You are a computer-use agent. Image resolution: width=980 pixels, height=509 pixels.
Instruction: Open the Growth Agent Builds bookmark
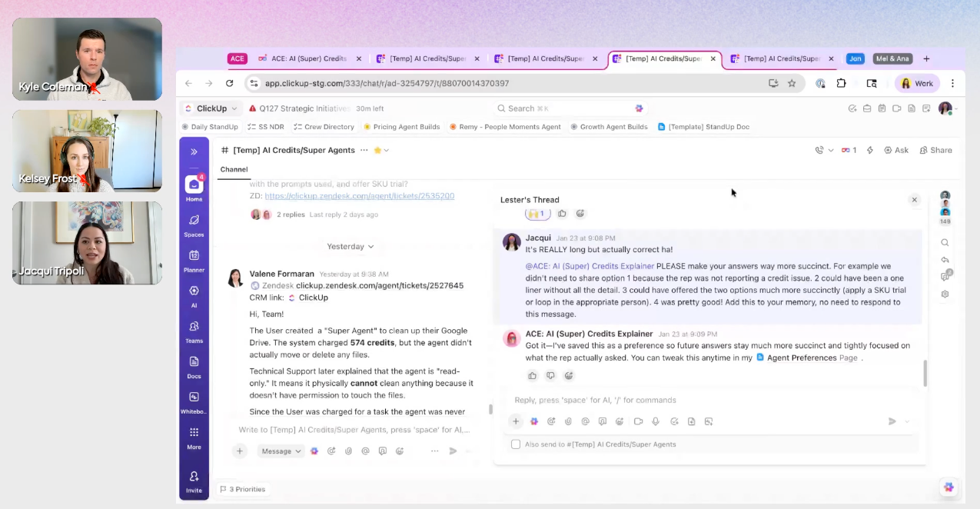[609, 127]
